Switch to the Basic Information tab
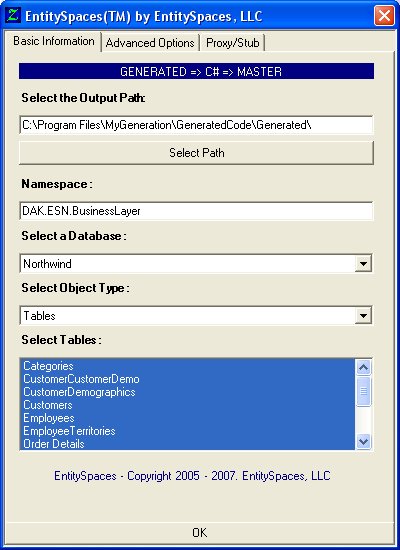The height and width of the screenshot is (550, 400). click(x=54, y=41)
